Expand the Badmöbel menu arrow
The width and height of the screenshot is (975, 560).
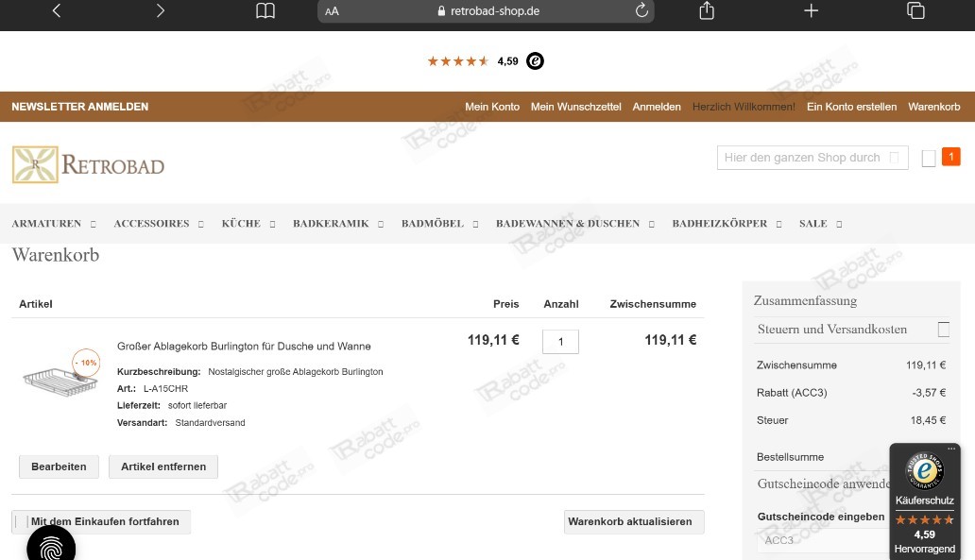tap(475, 225)
